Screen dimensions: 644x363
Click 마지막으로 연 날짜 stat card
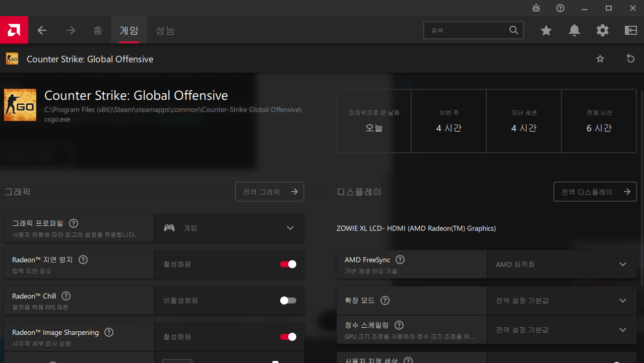[x=374, y=121]
